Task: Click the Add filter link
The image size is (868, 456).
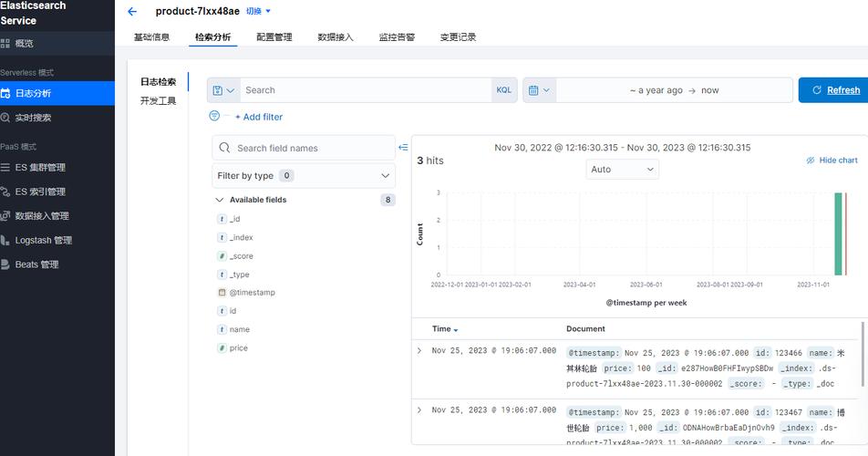Action: click(x=259, y=117)
